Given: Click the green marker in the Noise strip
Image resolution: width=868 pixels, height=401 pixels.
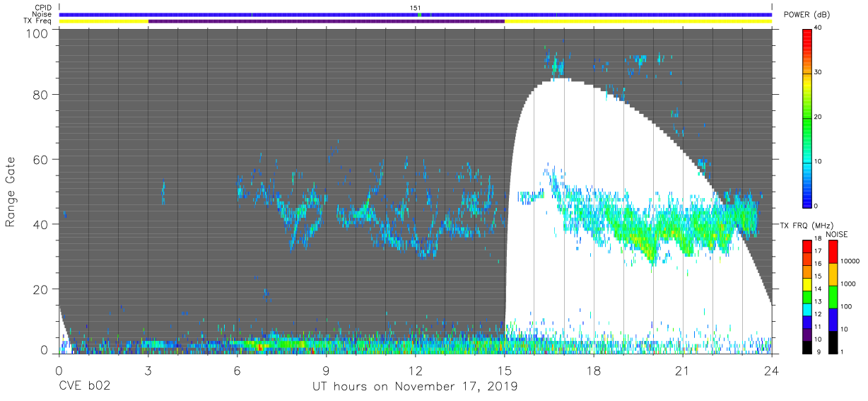Looking at the screenshot, I should 419,14.
